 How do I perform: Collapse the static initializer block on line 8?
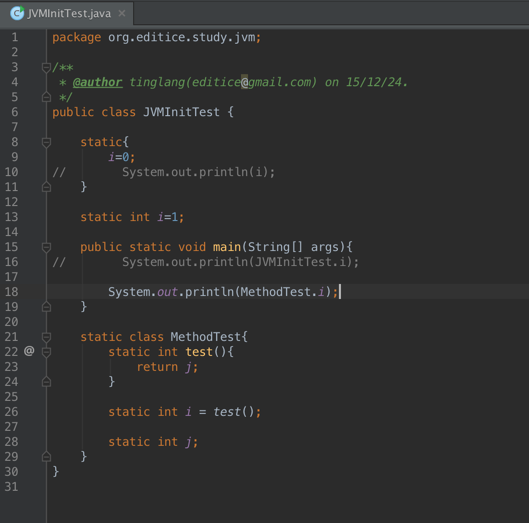(x=46, y=142)
